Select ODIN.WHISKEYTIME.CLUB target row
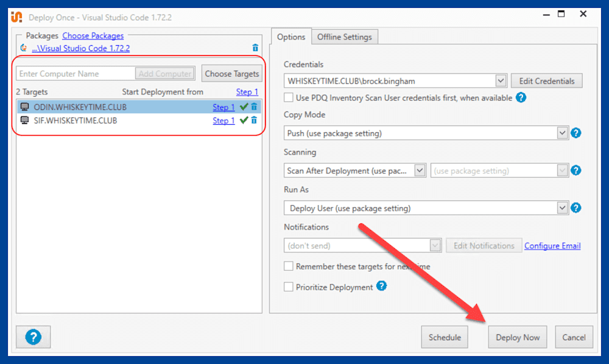 139,107
